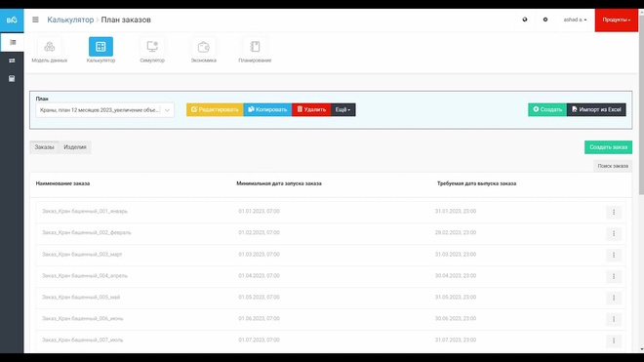Screen dimensions: 644x362
Task: Select row Заказ_Кран башенный_007_июль
Action: point(331,341)
